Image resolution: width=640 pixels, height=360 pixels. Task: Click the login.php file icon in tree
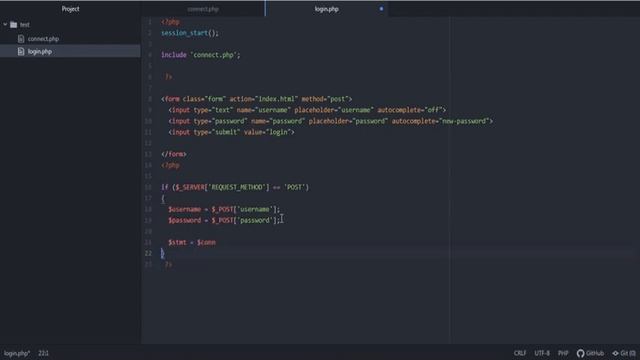pyautogui.click(x=21, y=51)
